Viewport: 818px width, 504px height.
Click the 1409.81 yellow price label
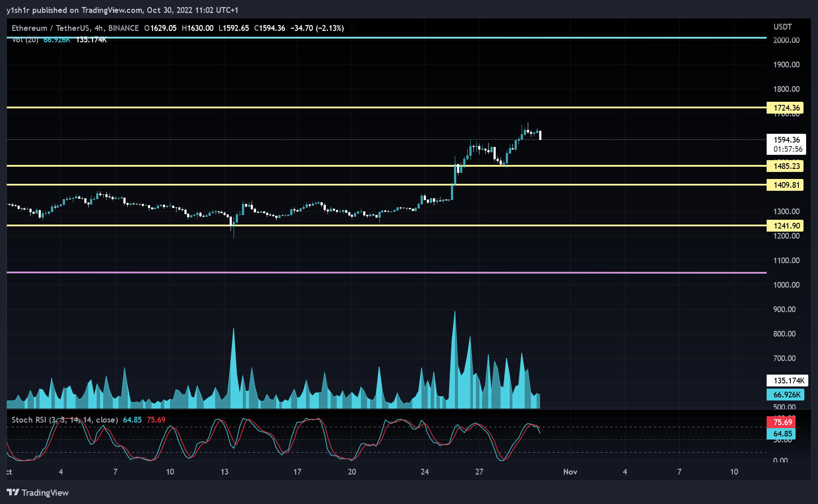tap(785, 185)
